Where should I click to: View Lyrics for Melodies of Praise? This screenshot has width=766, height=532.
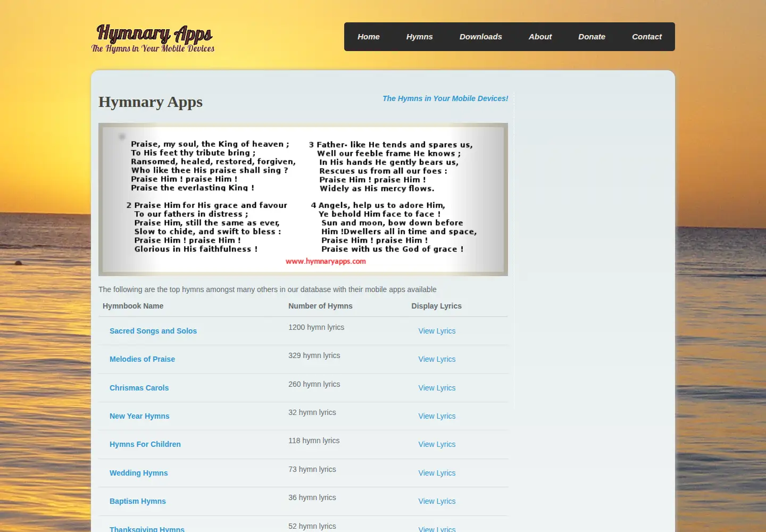click(437, 359)
